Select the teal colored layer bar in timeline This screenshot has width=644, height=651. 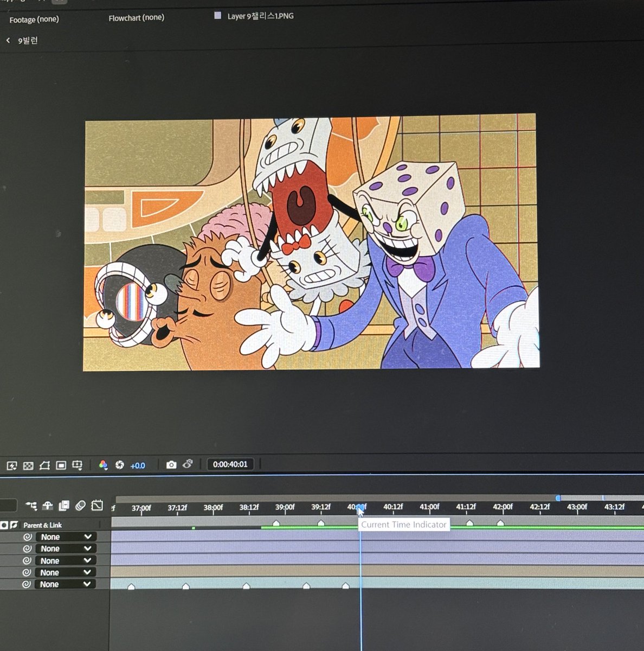click(x=377, y=583)
